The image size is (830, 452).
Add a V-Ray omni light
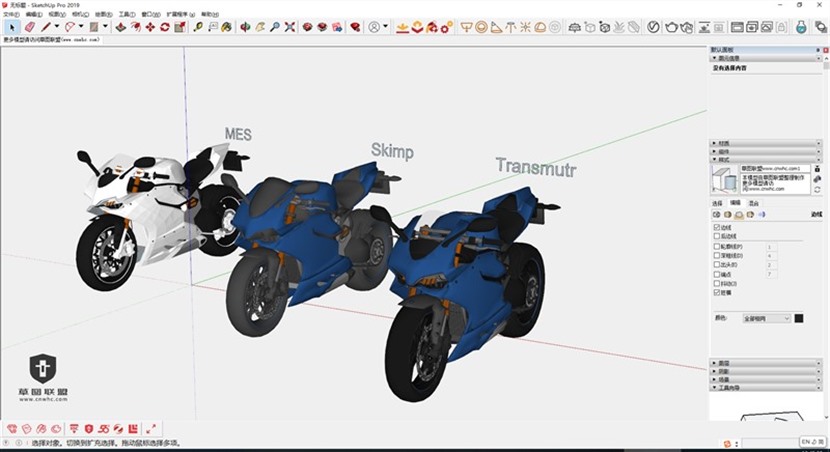tap(525, 26)
